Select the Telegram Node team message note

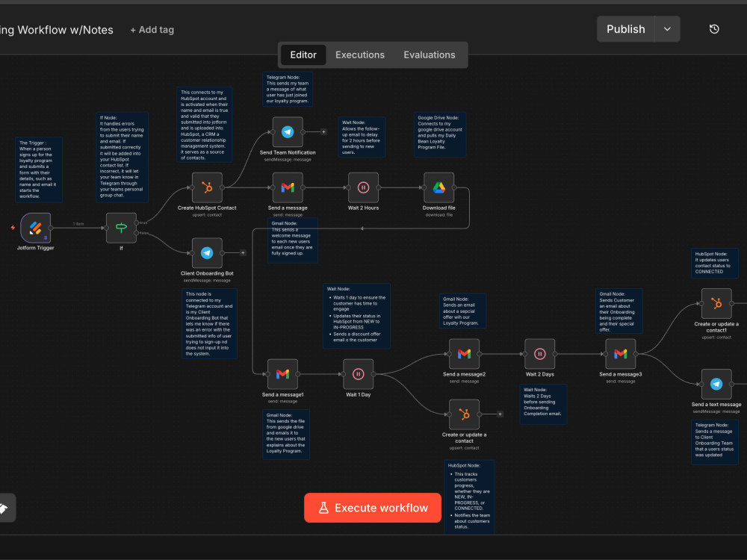(x=288, y=89)
